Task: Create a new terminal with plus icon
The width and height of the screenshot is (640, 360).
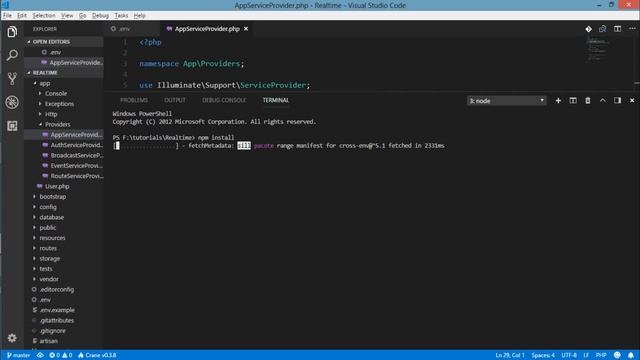Action: tap(558, 100)
